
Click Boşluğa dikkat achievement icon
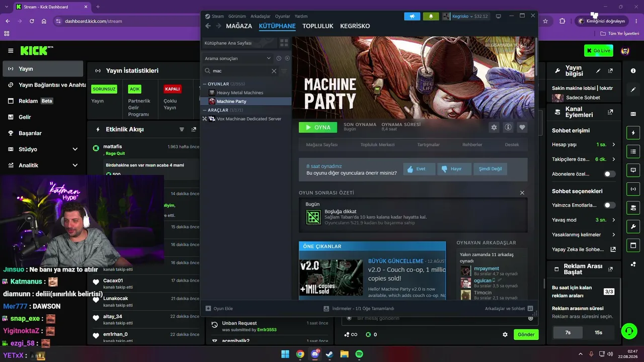313,217
